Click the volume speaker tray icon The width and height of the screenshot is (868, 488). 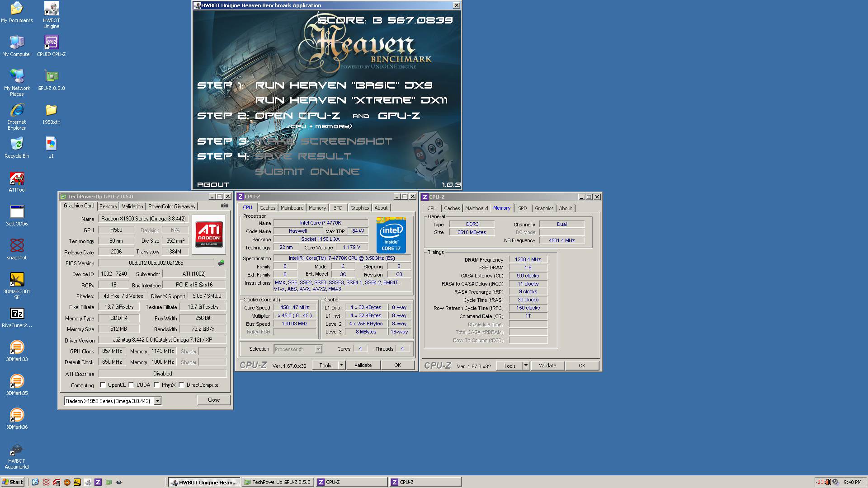point(828,482)
